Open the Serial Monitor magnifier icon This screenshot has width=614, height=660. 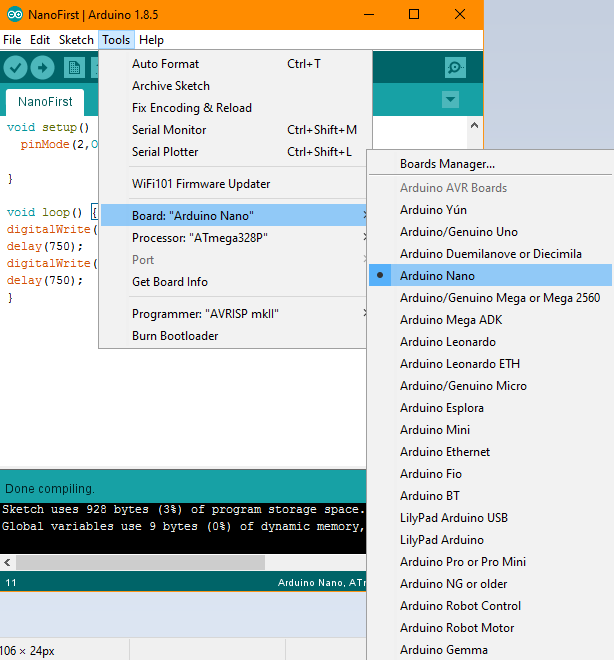455,67
